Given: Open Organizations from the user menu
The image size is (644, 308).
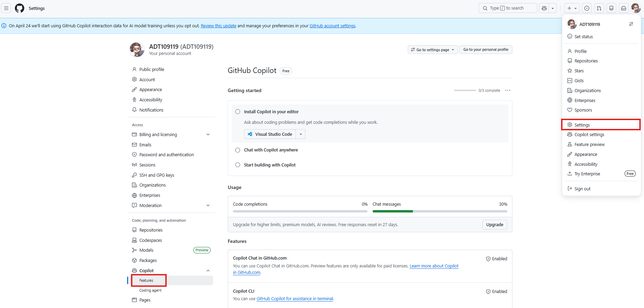Looking at the screenshot, I should (x=601, y=90).
